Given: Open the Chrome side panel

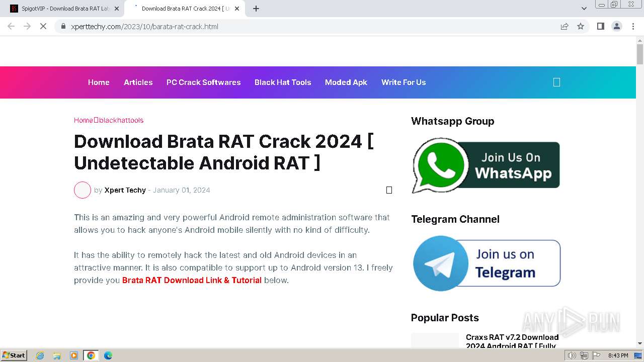Looking at the screenshot, I should [601, 26].
